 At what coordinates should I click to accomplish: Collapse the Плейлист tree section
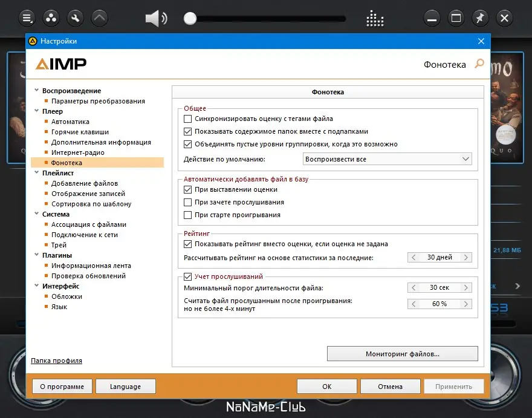[36, 172]
